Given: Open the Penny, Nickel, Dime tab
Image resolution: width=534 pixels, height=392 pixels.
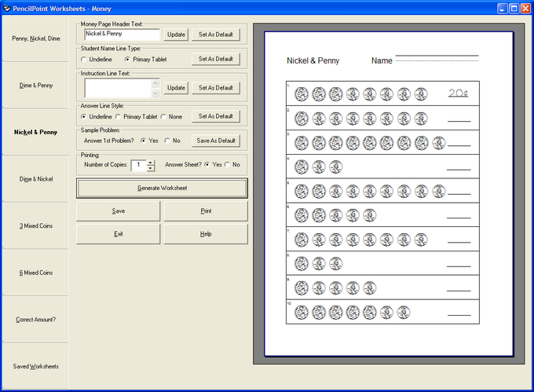Looking at the screenshot, I should [x=35, y=38].
